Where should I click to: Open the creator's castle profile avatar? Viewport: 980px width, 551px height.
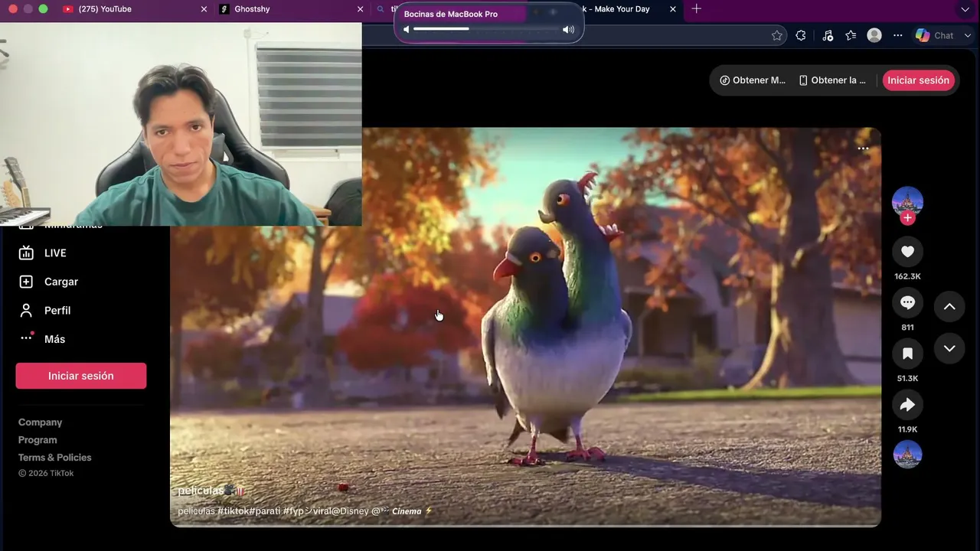pos(907,201)
